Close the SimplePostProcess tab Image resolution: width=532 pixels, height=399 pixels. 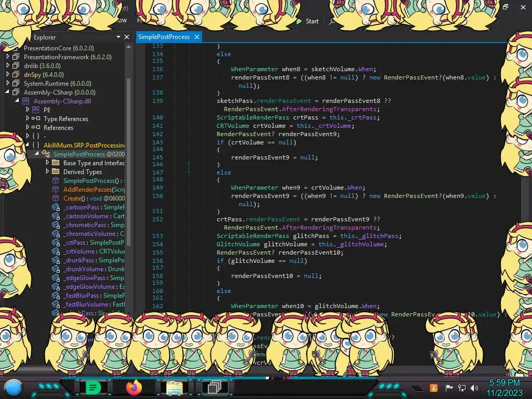click(x=197, y=37)
